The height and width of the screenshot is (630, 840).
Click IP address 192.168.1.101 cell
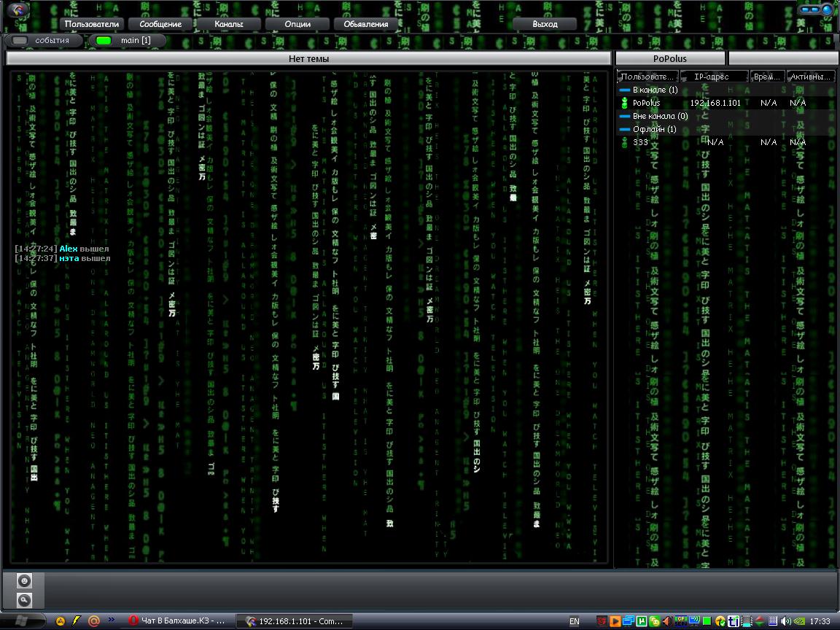(715, 103)
